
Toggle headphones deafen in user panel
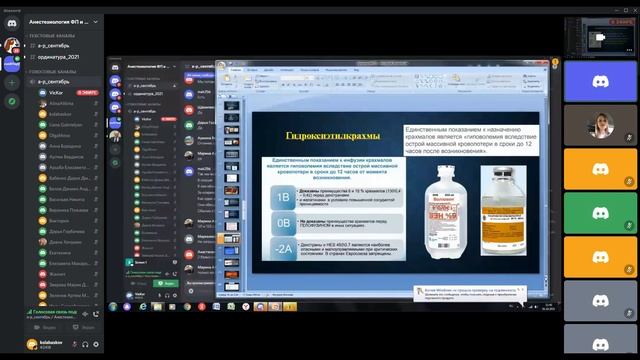[85, 344]
